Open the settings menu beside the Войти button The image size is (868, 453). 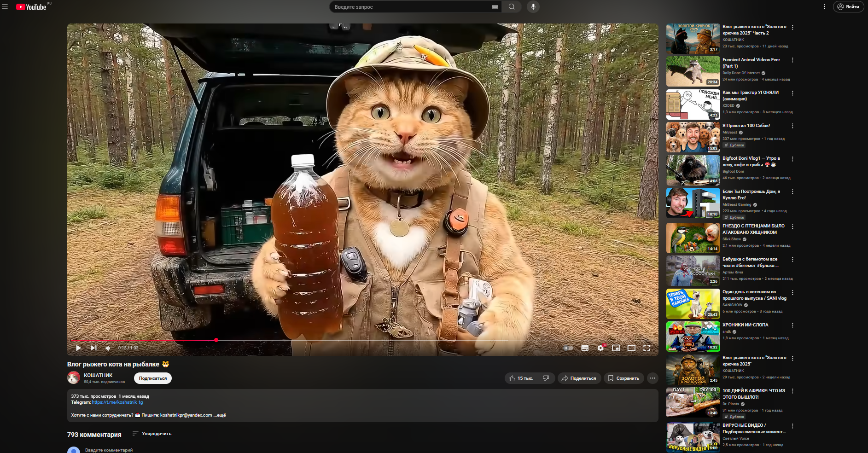[x=824, y=7]
